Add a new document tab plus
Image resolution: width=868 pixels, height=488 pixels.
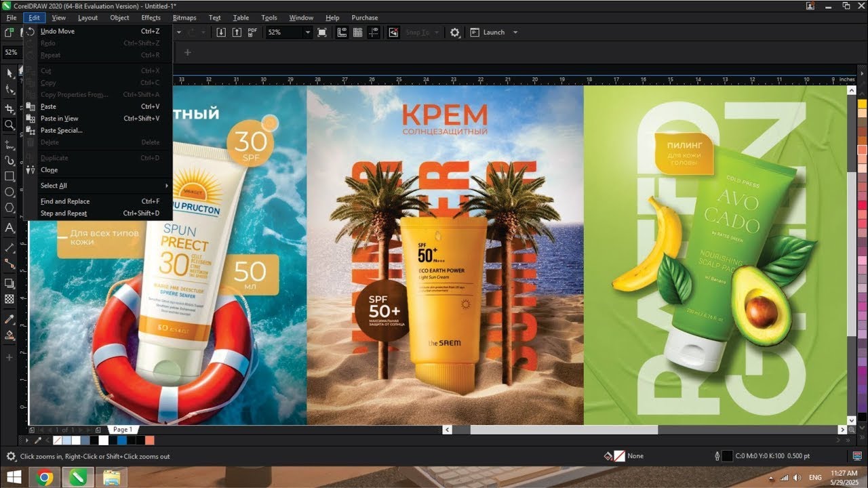[x=188, y=52]
